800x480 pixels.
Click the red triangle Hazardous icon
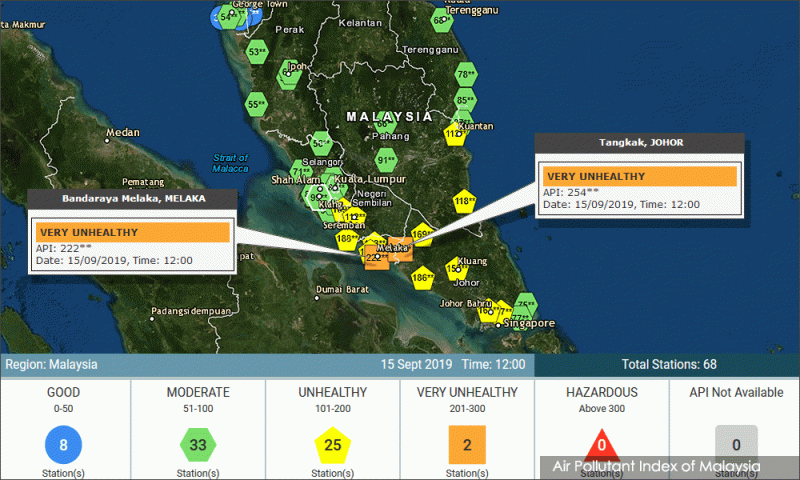tap(600, 442)
